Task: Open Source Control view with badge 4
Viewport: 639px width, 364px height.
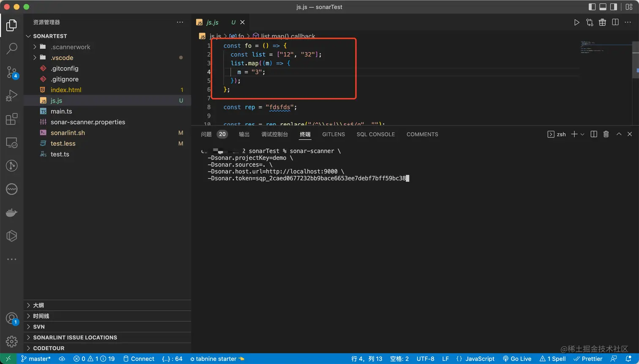Action: pos(12,72)
